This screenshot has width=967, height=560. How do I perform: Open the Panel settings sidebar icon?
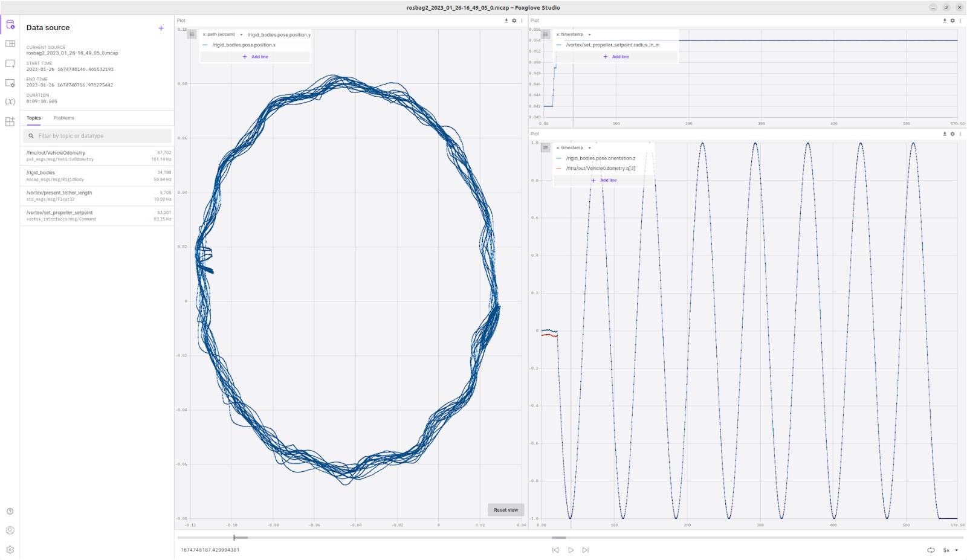tap(10, 83)
